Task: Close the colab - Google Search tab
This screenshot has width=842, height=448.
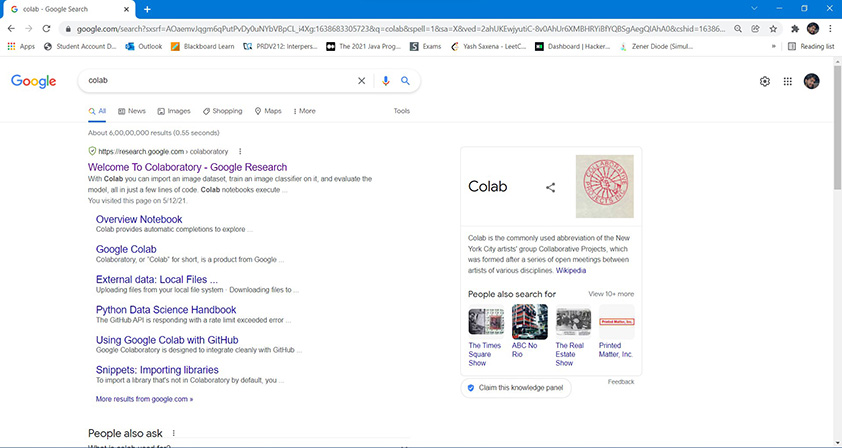Action: point(127,9)
